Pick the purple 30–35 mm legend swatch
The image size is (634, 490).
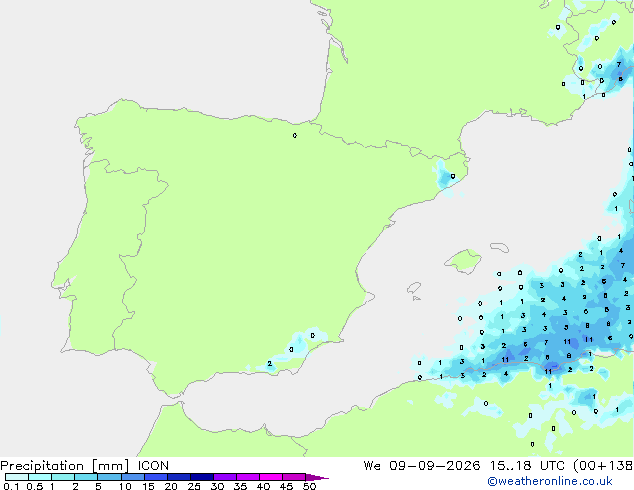click(x=225, y=477)
